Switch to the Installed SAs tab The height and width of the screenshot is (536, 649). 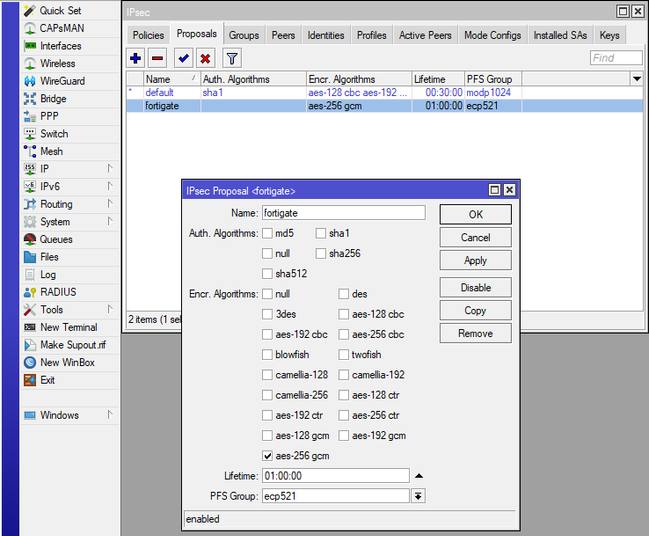[560, 35]
